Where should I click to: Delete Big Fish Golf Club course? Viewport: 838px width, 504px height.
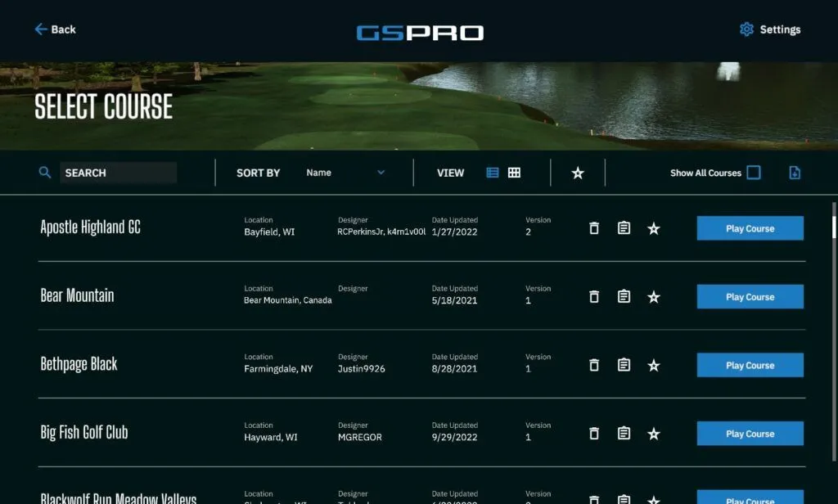pyautogui.click(x=594, y=434)
